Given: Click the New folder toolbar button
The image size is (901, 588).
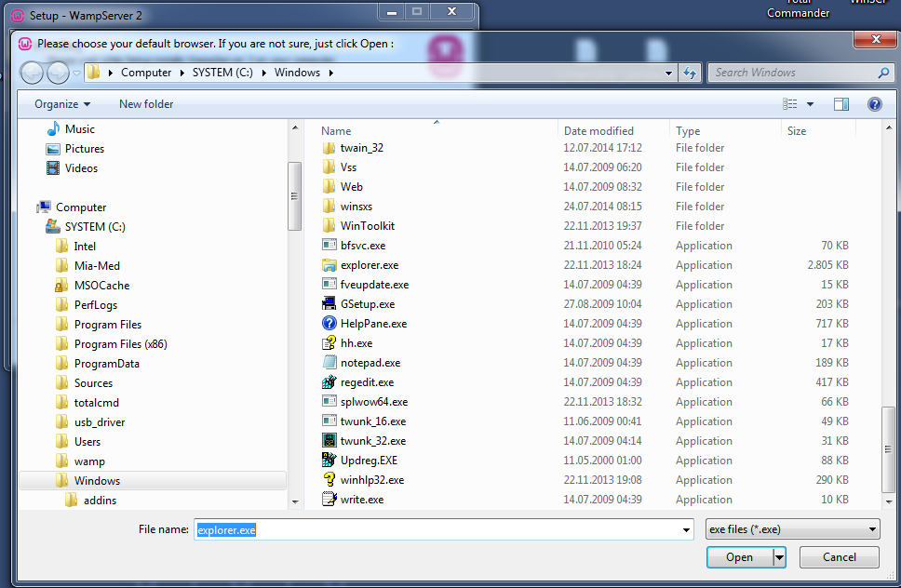Looking at the screenshot, I should pos(146,104).
